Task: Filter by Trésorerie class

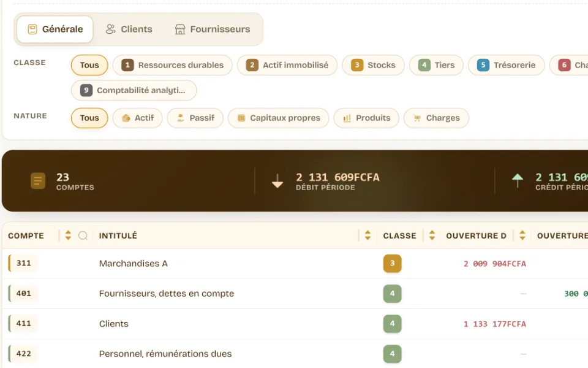Action: [x=507, y=65]
